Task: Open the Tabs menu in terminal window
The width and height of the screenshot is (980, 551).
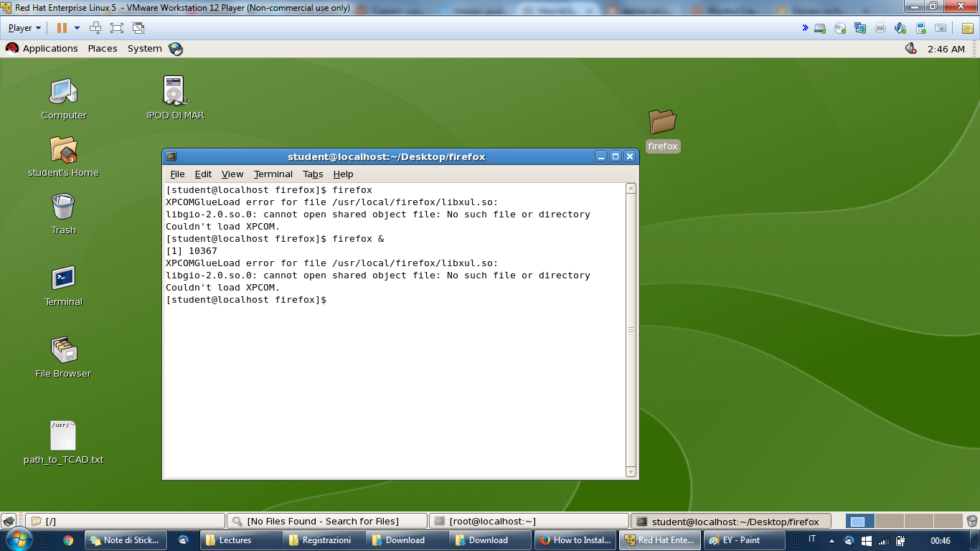Action: [x=312, y=174]
